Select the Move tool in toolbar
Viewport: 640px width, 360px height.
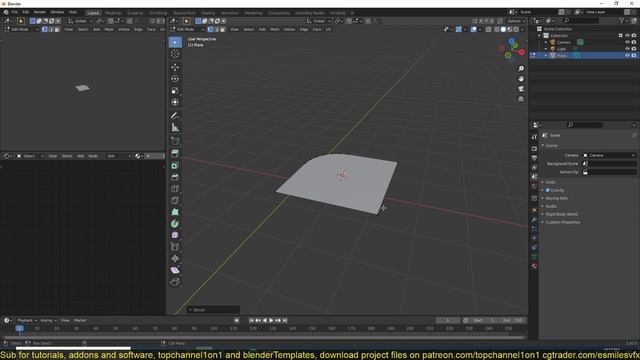pos(175,67)
